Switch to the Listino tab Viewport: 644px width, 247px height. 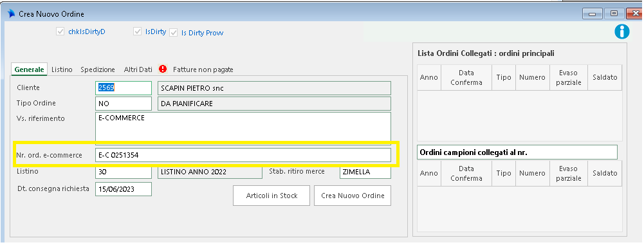click(62, 69)
